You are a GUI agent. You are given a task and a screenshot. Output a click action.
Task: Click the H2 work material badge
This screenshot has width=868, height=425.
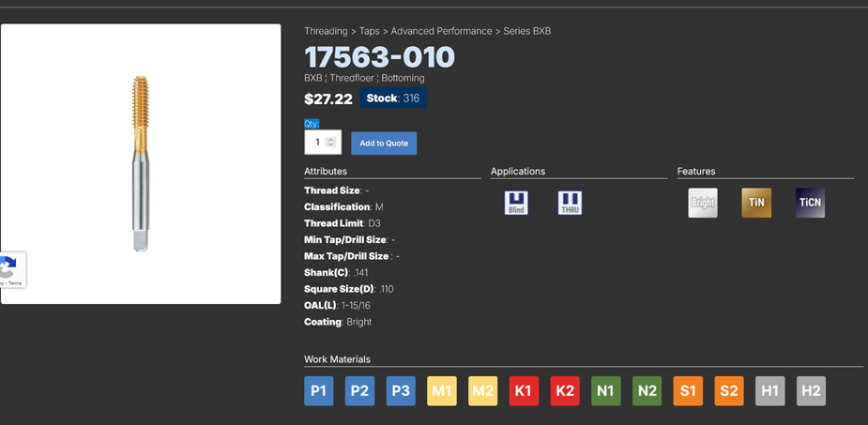coord(811,391)
